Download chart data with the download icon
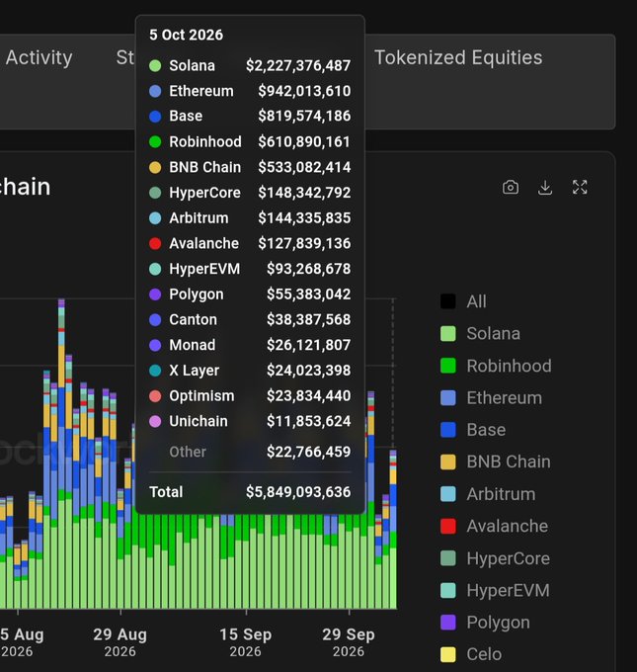Screen dimensions: 637x672 pyautogui.click(x=545, y=188)
